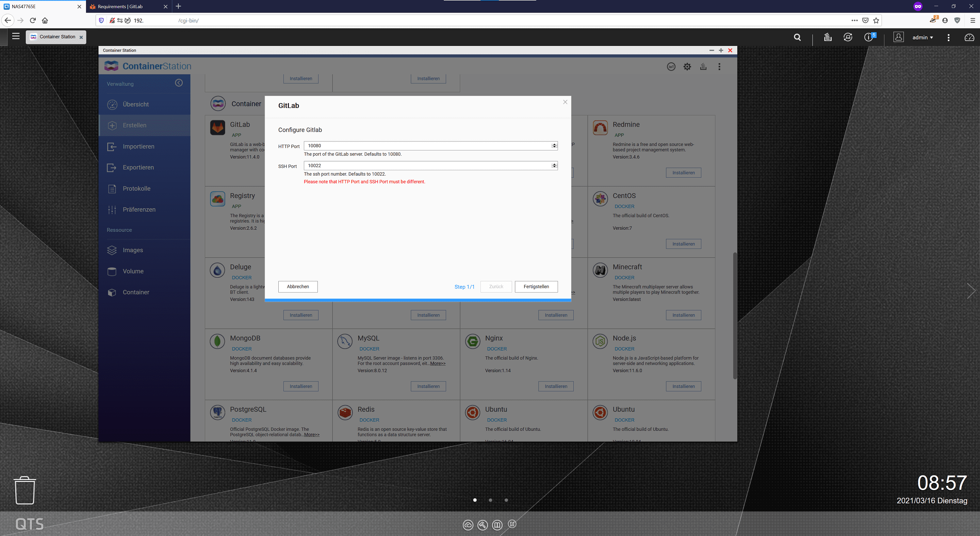Click Abbrechen in the GitLab dialog

tap(298, 287)
